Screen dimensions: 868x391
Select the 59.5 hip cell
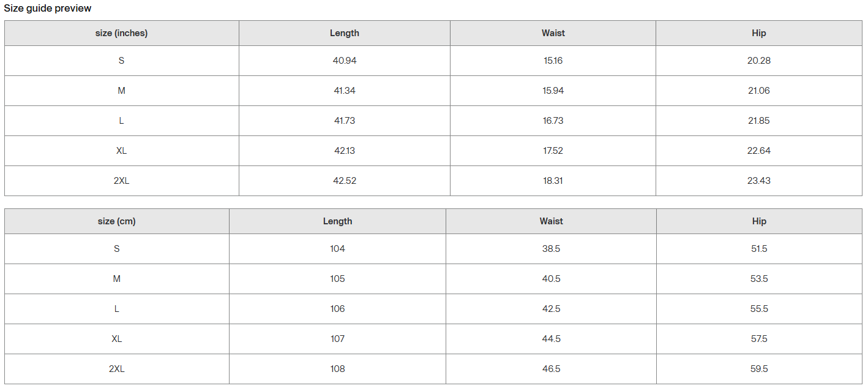[759, 369]
